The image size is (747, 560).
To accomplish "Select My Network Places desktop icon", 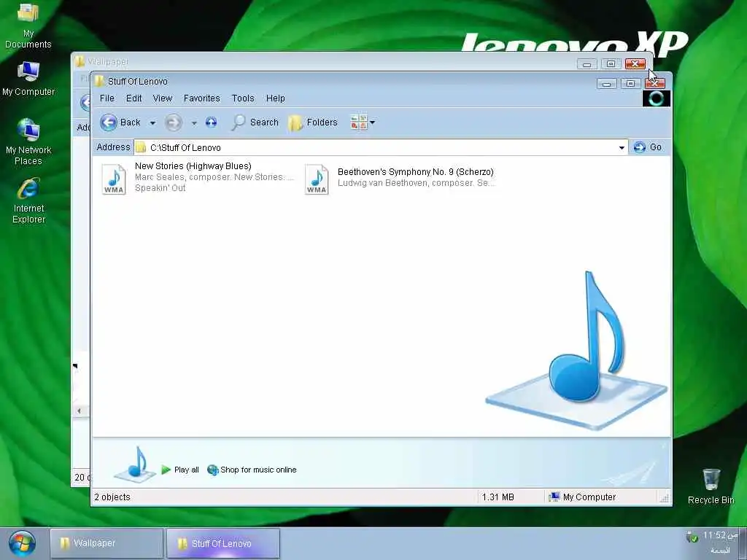I will click(x=28, y=142).
